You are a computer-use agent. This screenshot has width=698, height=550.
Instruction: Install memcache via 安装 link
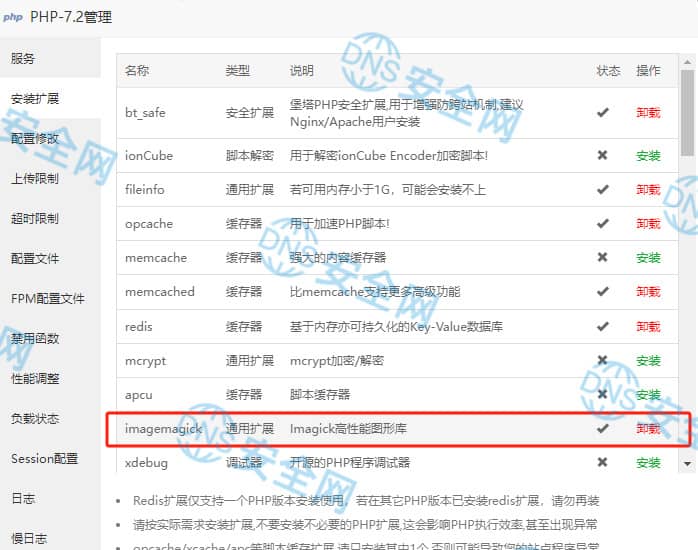click(x=648, y=258)
